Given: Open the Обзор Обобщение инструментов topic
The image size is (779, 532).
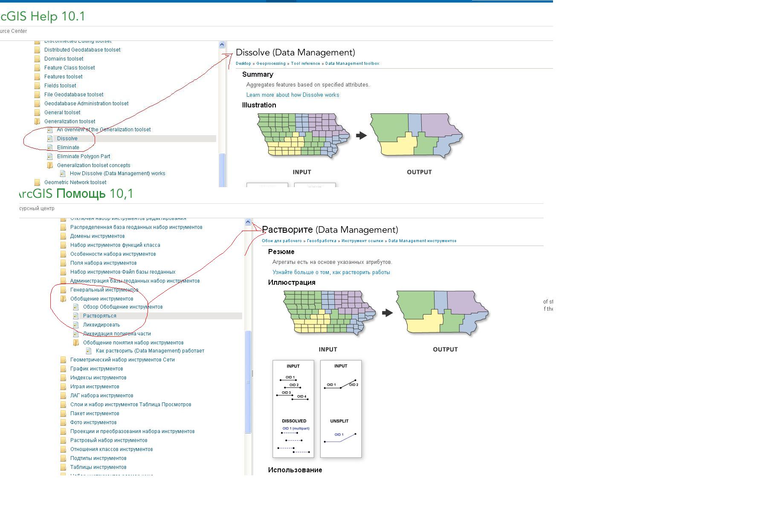Looking at the screenshot, I should click(x=123, y=307).
